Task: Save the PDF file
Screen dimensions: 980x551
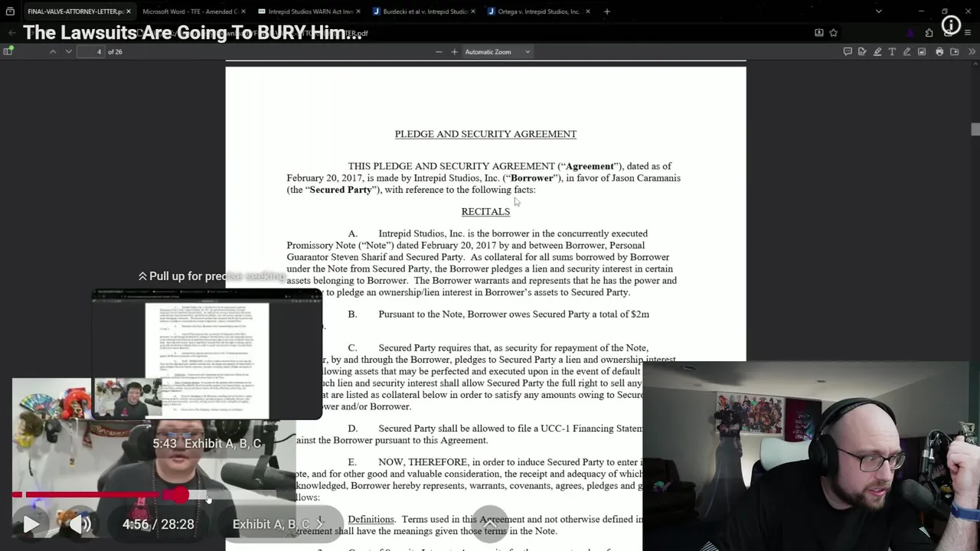Action: pyautogui.click(x=955, y=51)
